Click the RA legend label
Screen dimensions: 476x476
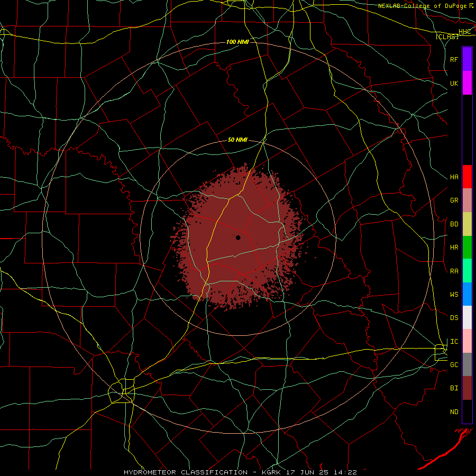tap(454, 271)
